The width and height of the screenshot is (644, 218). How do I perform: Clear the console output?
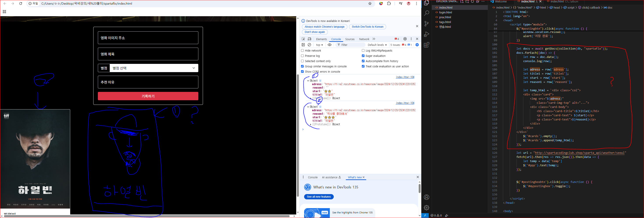coord(310,45)
